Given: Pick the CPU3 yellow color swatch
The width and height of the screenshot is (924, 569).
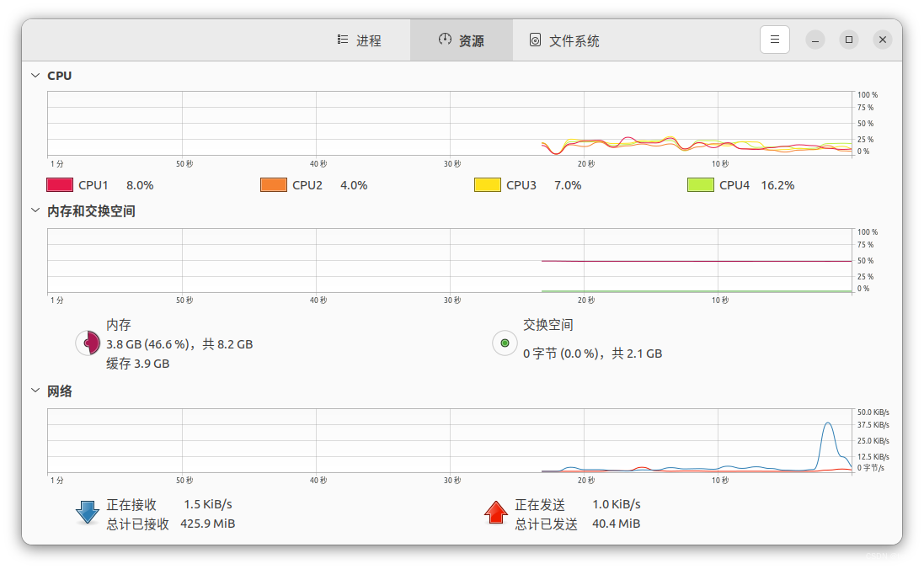Looking at the screenshot, I should [488, 185].
